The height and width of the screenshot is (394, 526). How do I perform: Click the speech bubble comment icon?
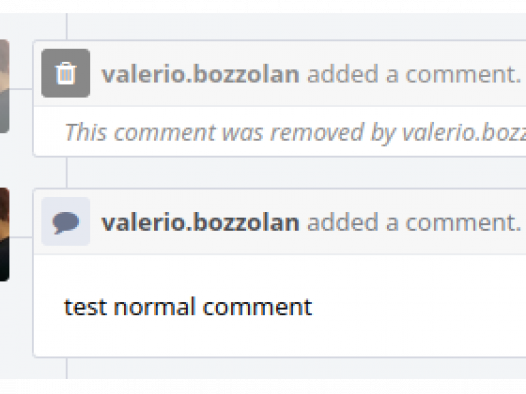pyautogui.click(x=66, y=221)
